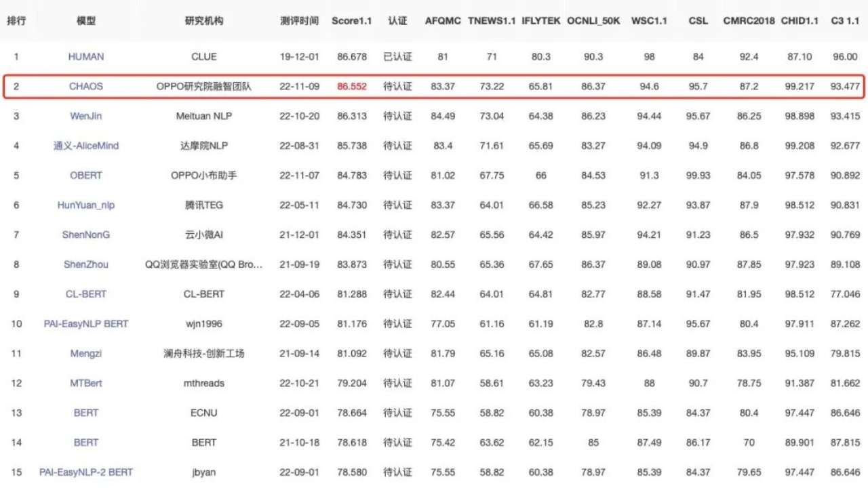Open the HUMAN model link
Image resolution: width=868 pixels, height=488 pixels.
click(86, 57)
